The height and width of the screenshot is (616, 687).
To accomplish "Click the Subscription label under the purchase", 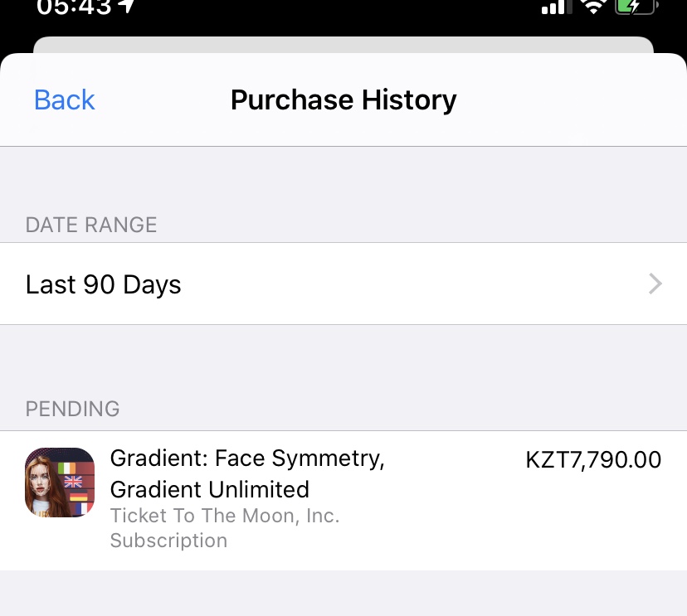I will coord(168,541).
